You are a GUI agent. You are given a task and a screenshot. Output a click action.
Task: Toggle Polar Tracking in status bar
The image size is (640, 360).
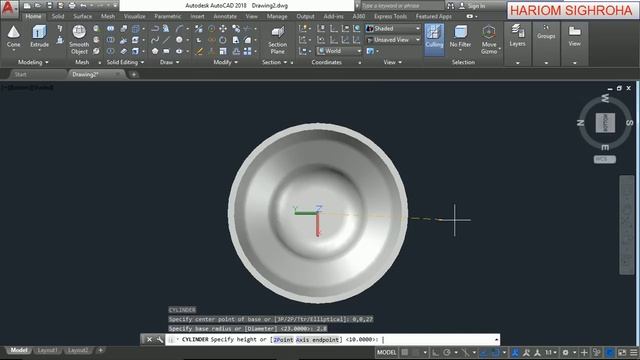[x=447, y=352]
